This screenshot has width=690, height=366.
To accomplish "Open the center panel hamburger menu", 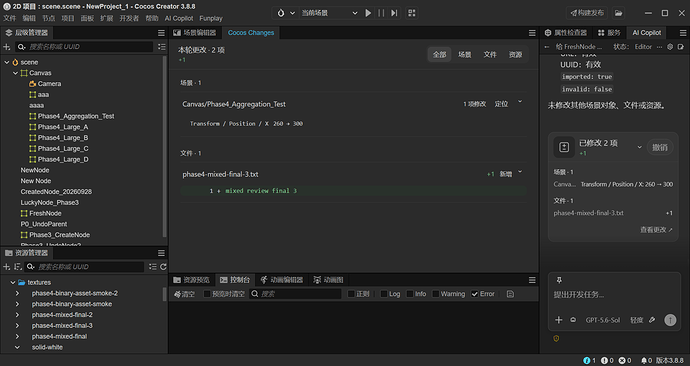I will pos(532,33).
